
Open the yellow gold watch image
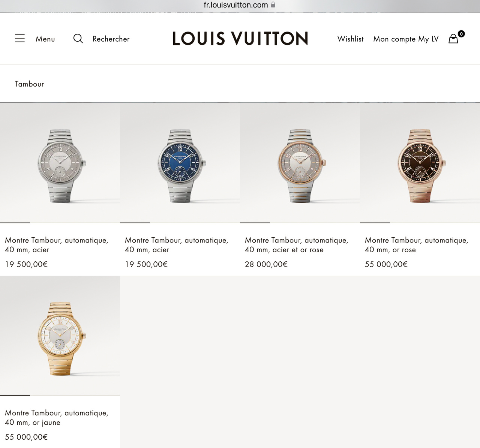click(60, 336)
